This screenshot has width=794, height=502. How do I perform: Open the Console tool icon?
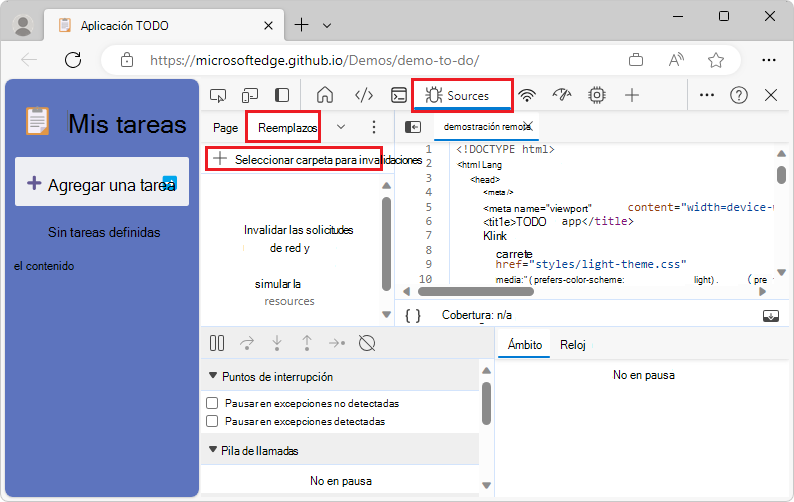(x=398, y=96)
